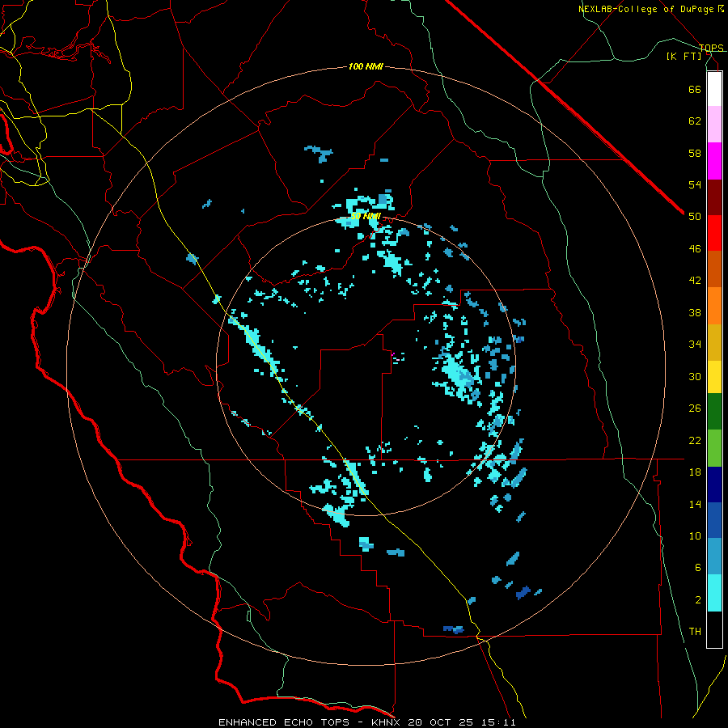
Task: Select the "46" legend value
Action: (x=695, y=249)
